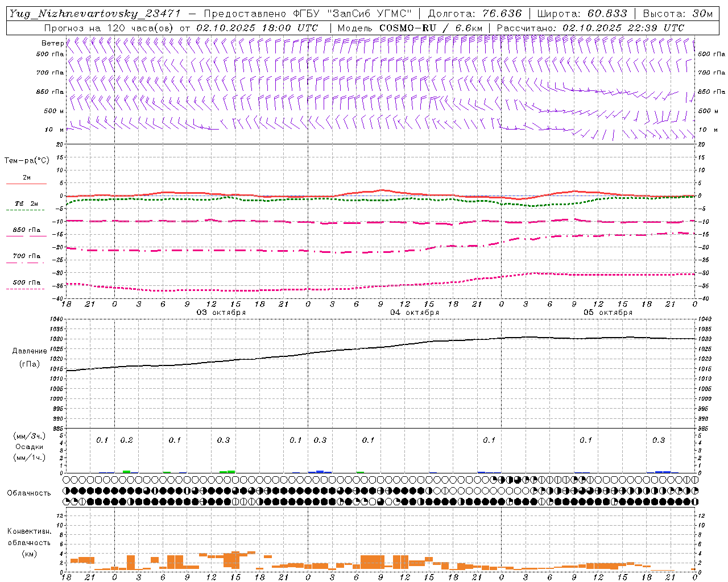Click the Рассчитано: 02.10.2025 22:39 UTC timestamp

point(590,28)
